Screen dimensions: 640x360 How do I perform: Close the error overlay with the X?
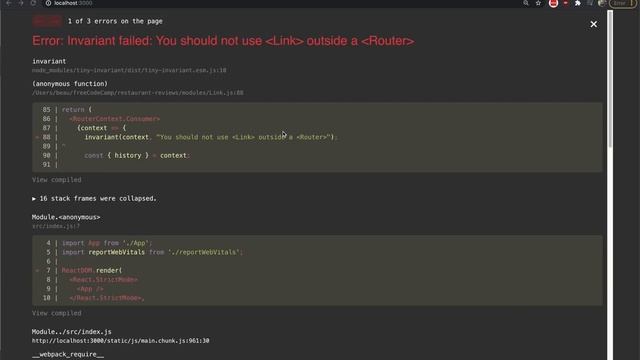(593, 24)
